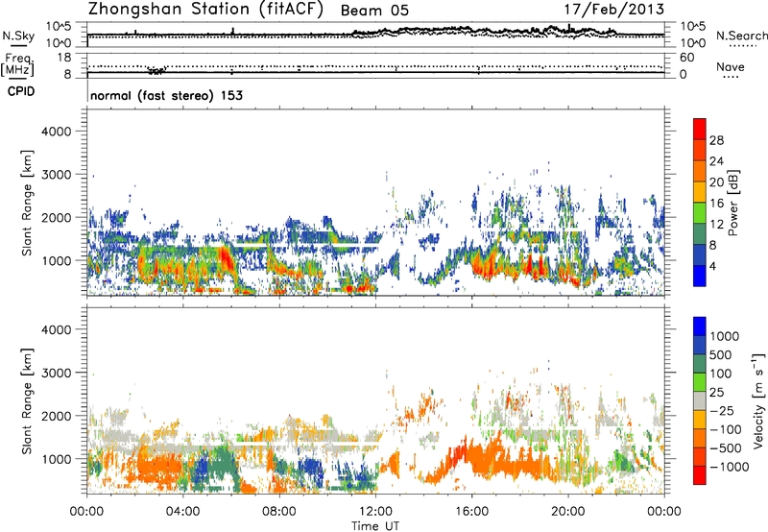Click the 16 tick on the Power colorbar
This screenshot has height=532, width=768.
(716, 204)
